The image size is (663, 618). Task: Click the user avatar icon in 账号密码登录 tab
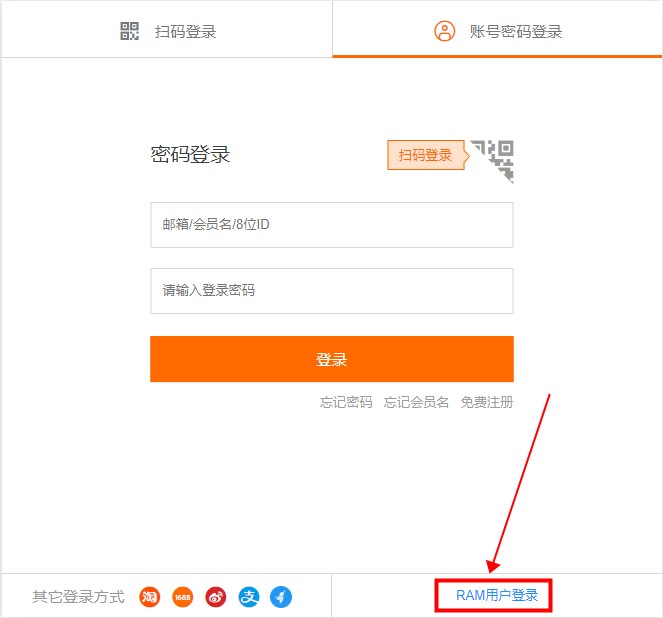(x=444, y=31)
